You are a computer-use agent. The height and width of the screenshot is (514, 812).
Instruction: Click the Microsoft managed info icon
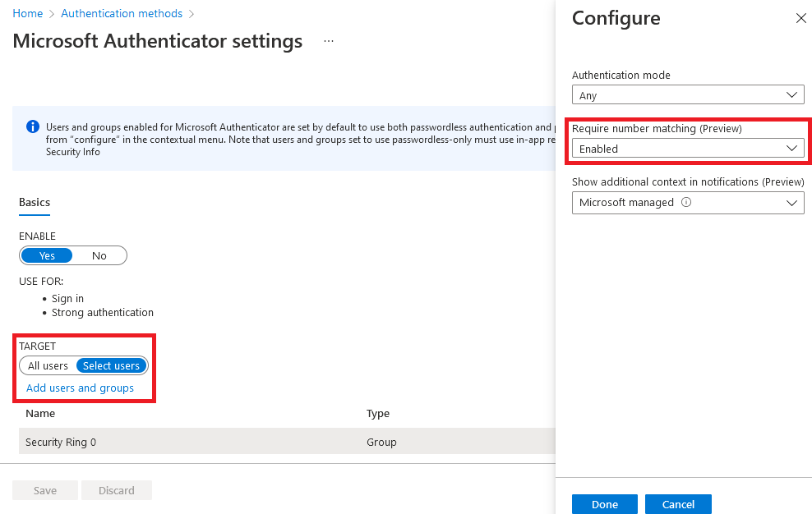click(686, 203)
